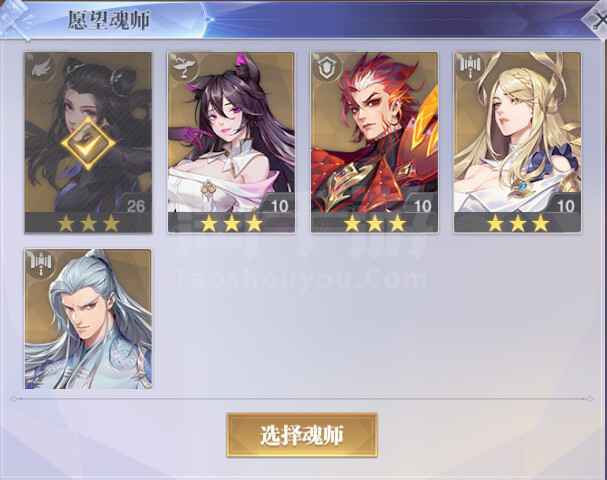The image size is (607, 480).
Task: Close the 愿望魂师 dialog
Action: [596, 20]
